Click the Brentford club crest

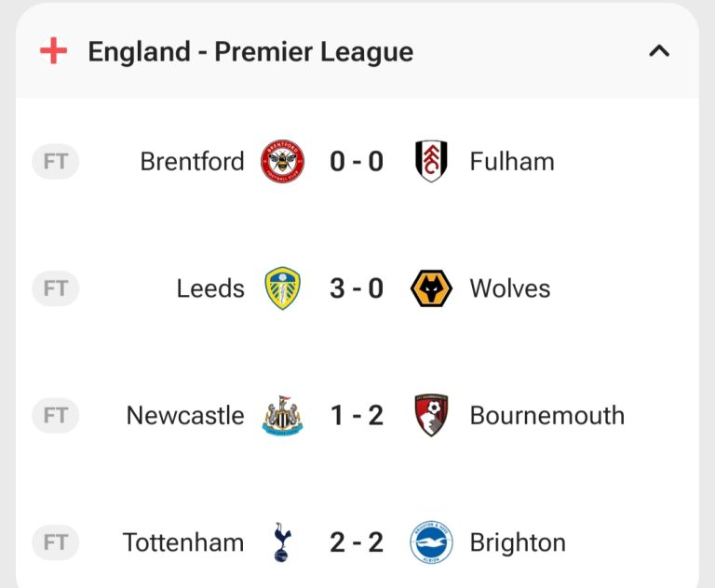pyautogui.click(x=282, y=161)
